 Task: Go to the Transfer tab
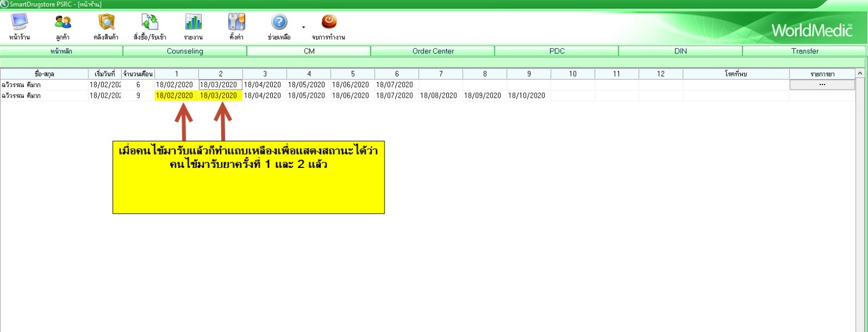(805, 51)
